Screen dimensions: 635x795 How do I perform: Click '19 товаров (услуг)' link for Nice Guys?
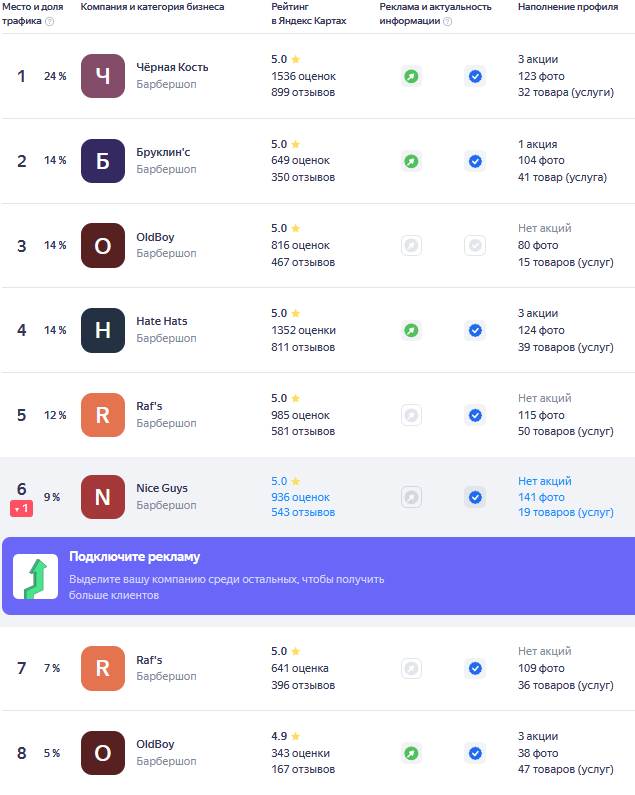(x=566, y=513)
